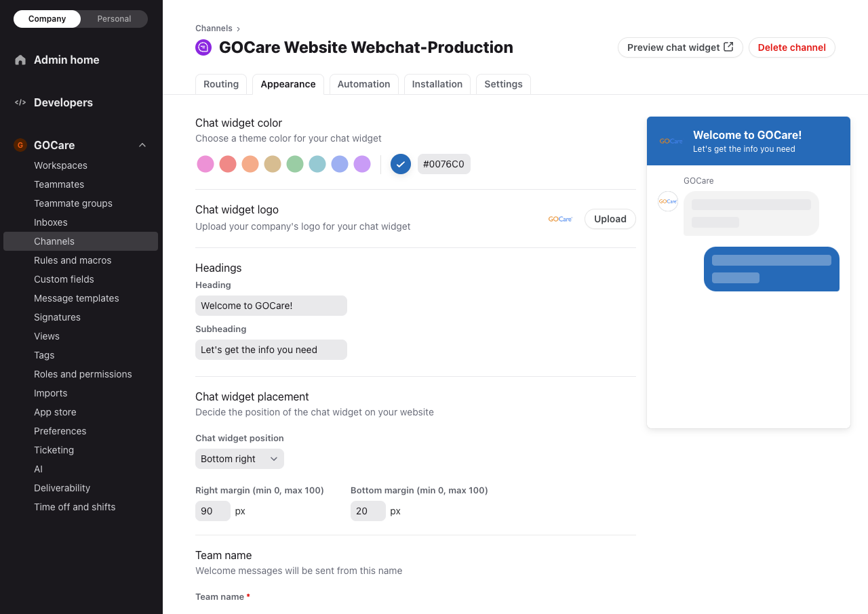Open the Chat widget position dropdown
The image size is (868, 614).
239,459
